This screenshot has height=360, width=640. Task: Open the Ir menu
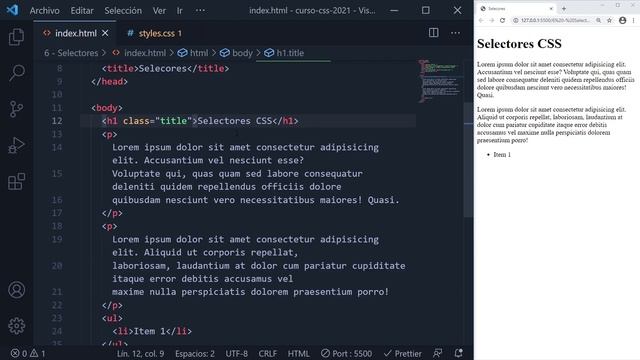180,11
